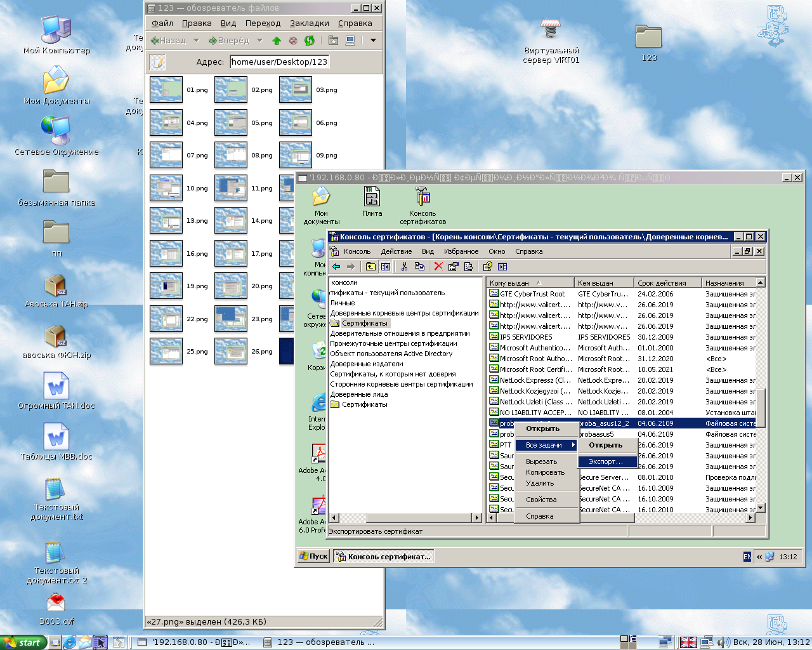Viewport: 812px width, 650px height.
Task: Click the scissors Cut icon in console toolbar
Action: pyautogui.click(x=404, y=267)
